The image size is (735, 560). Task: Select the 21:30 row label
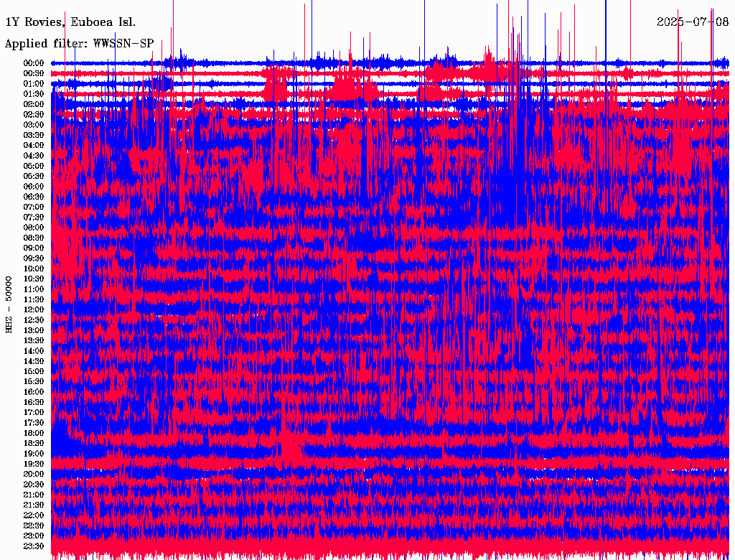point(34,505)
